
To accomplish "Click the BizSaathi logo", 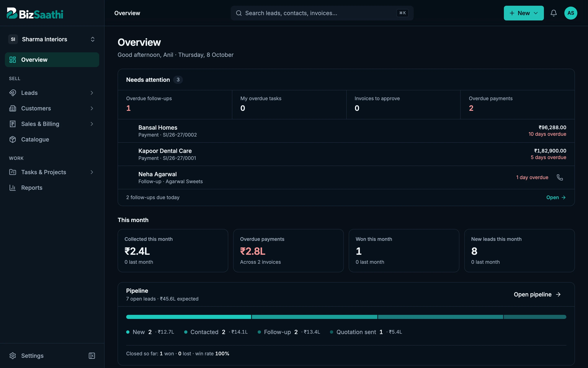I will [x=35, y=13].
